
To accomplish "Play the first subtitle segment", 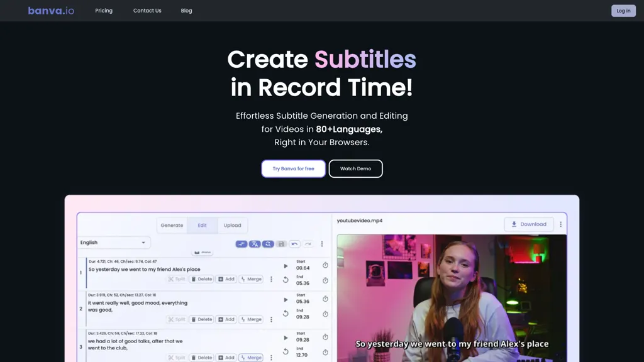I will (x=286, y=266).
